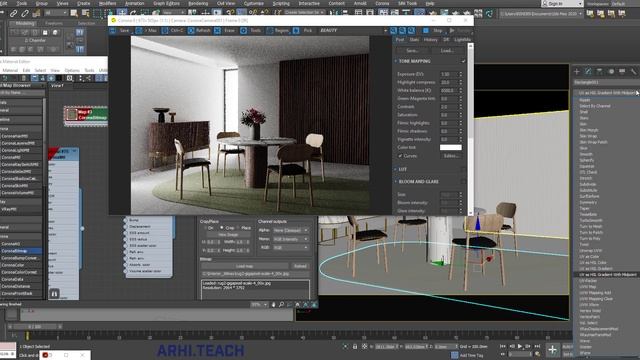Collapse the Bloom and Glare section
640x360 pixels.
coord(396,181)
